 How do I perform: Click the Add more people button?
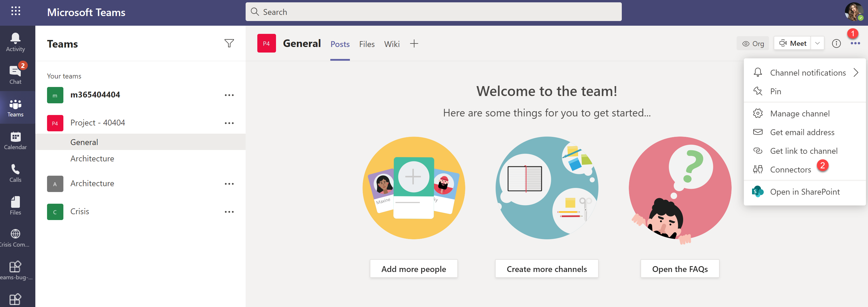tap(414, 268)
